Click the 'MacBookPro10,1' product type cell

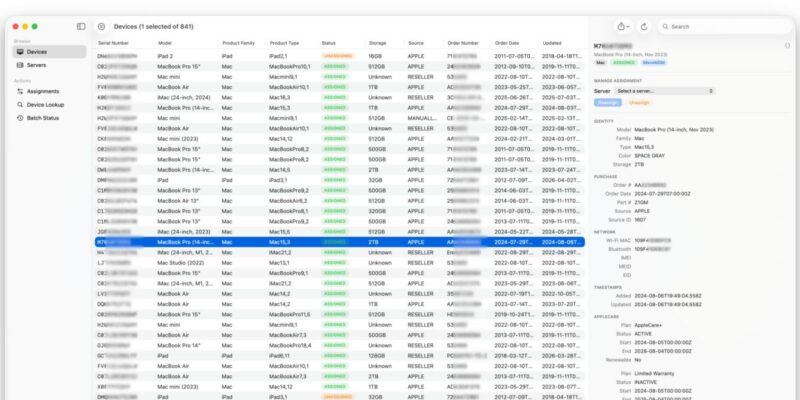tap(289, 66)
